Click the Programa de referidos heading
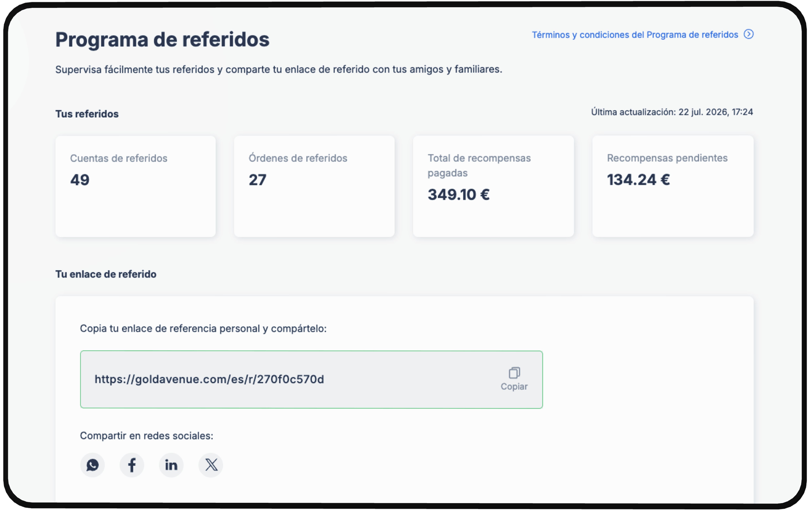The width and height of the screenshot is (812, 512). (162, 39)
